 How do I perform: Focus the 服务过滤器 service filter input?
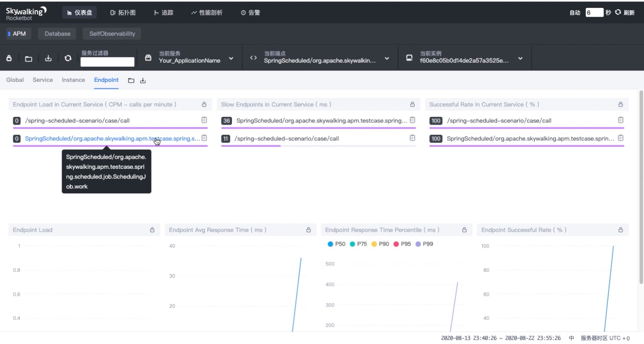point(107,62)
